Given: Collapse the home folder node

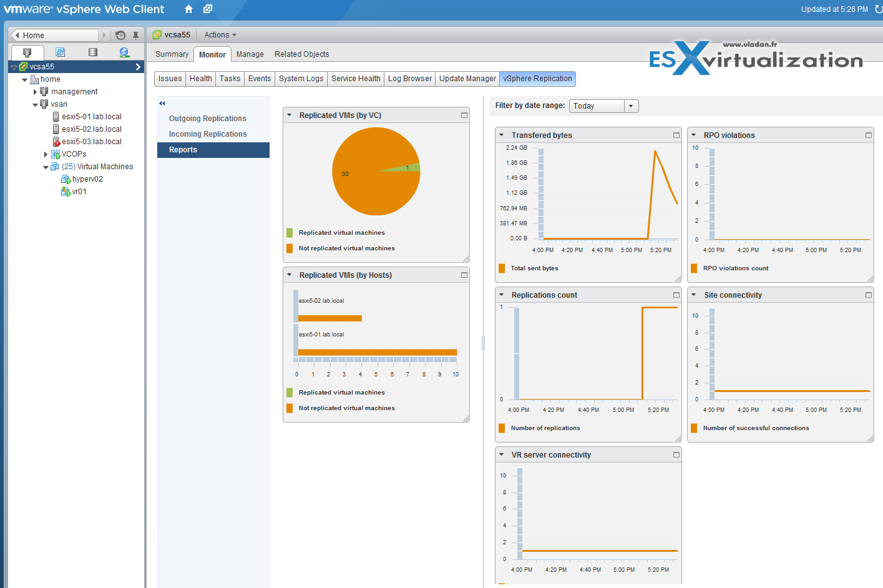Looking at the screenshot, I should click(x=24, y=80).
